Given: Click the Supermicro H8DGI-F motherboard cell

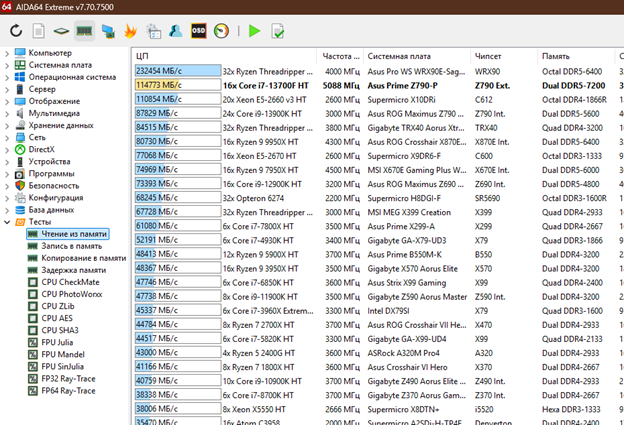Looking at the screenshot, I should (404, 198).
